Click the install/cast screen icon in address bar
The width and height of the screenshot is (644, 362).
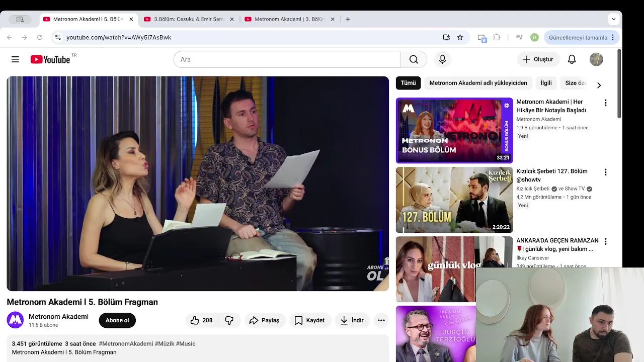pyautogui.click(x=446, y=37)
